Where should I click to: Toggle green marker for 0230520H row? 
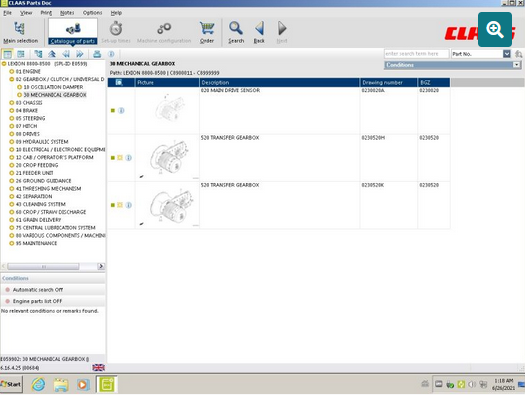click(113, 158)
